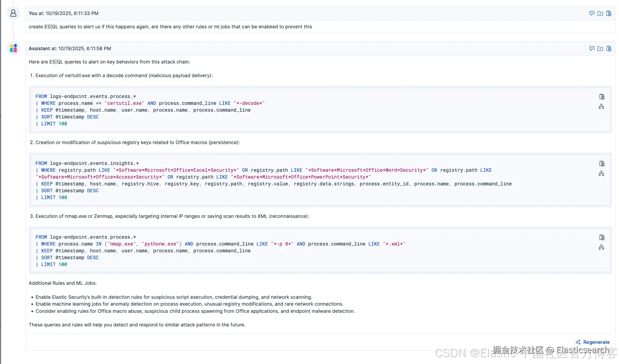Screen dimensions: 619x364
Task: Click the diagram icon beside the registry query
Action: coord(602,174)
